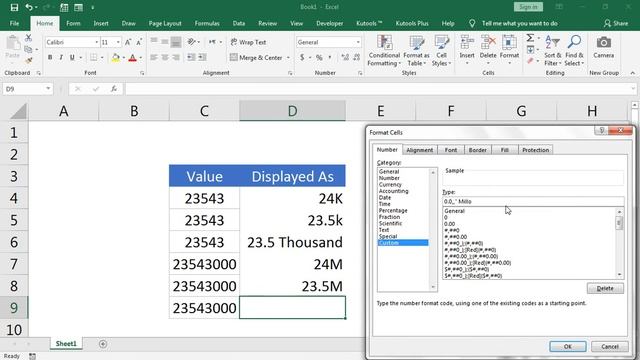
Task: Click Merge & Center button
Action: pos(256,58)
